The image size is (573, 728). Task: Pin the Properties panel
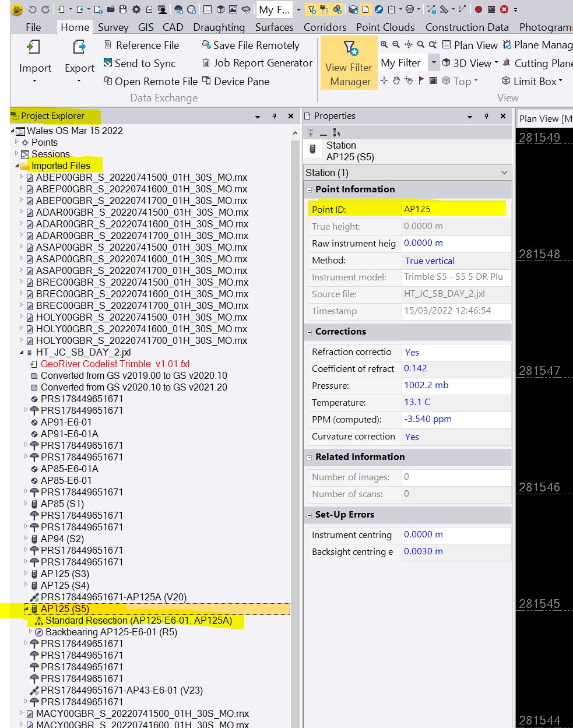[x=486, y=116]
